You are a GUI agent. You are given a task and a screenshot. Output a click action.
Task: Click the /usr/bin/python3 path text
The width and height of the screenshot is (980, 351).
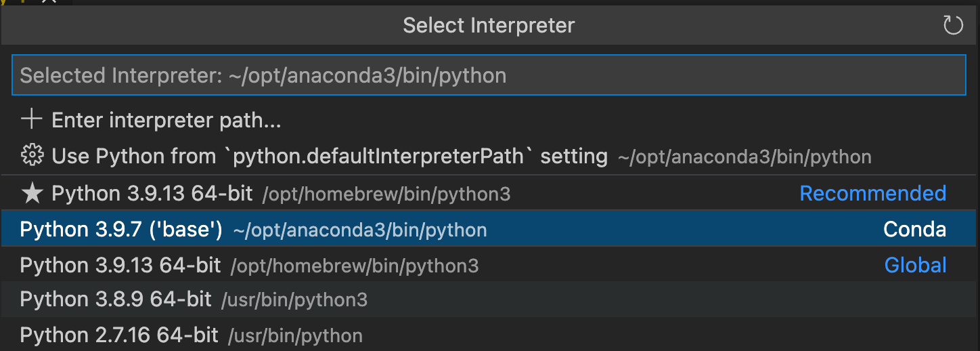(x=295, y=300)
